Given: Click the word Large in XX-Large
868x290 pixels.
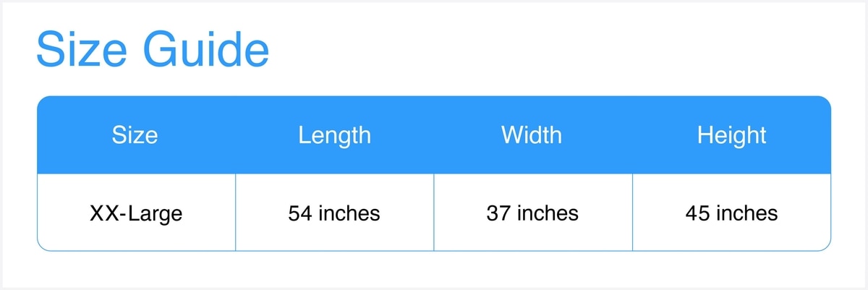Looking at the screenshot, I should (155, 213).
